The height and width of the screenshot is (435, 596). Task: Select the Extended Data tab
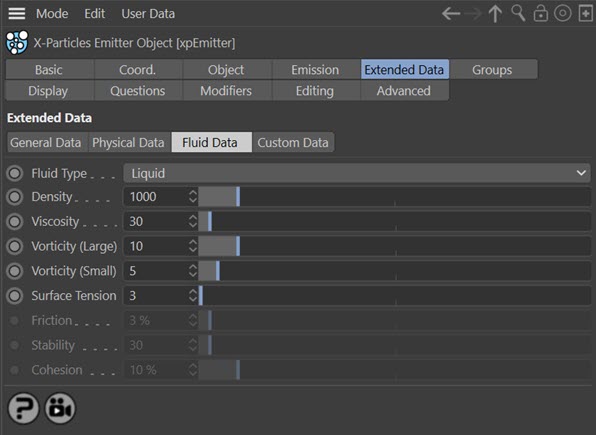tap(405, 69)
